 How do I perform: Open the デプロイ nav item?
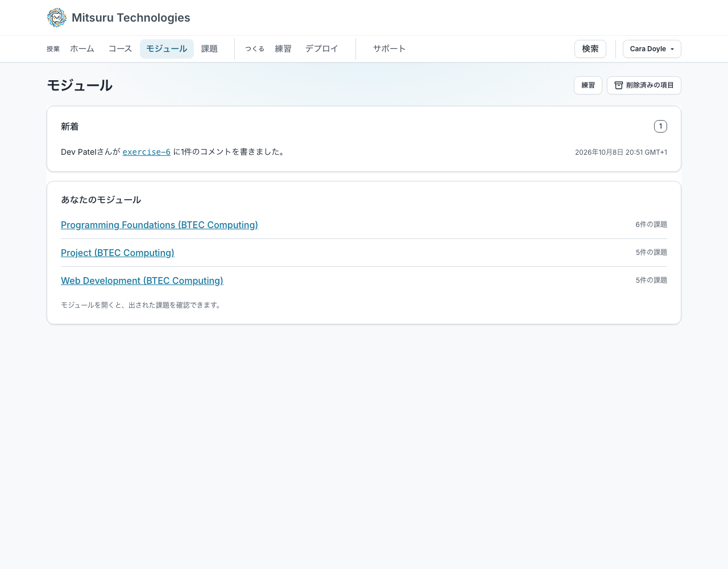(x=321, y=49)
